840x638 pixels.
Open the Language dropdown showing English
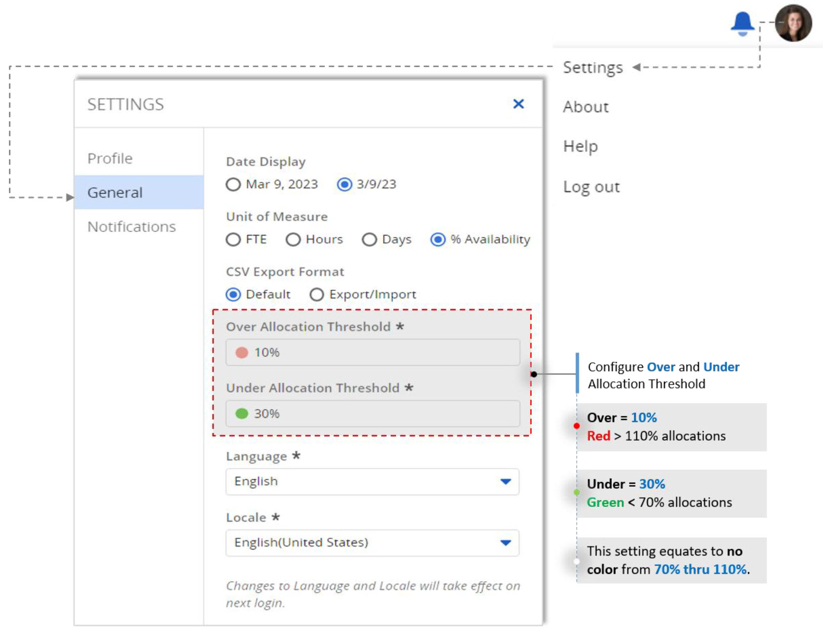click(x=372, y=482)
